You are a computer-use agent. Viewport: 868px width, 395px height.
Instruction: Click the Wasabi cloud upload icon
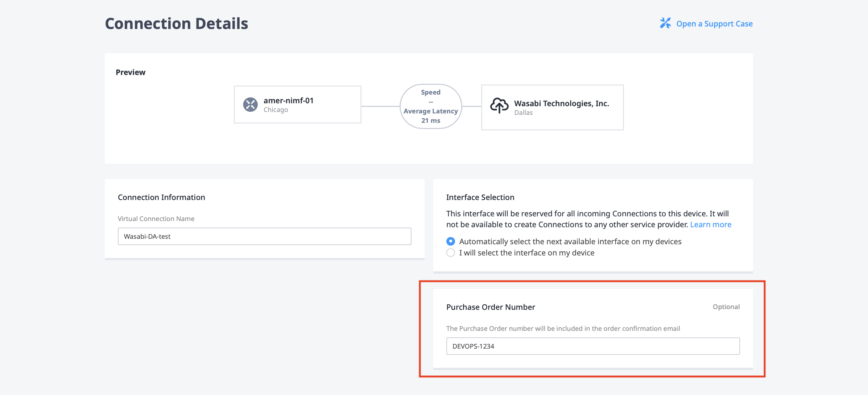click(x=499, y=105)
